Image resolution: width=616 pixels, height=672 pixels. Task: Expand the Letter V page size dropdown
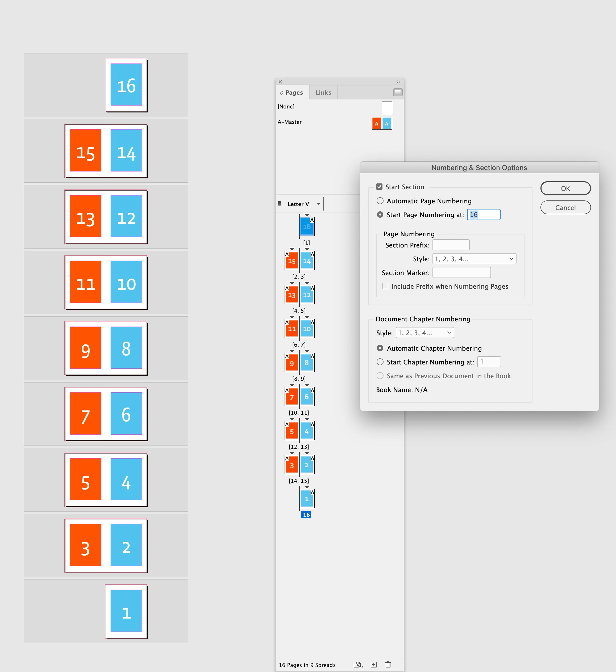click(x=318, y=204)
